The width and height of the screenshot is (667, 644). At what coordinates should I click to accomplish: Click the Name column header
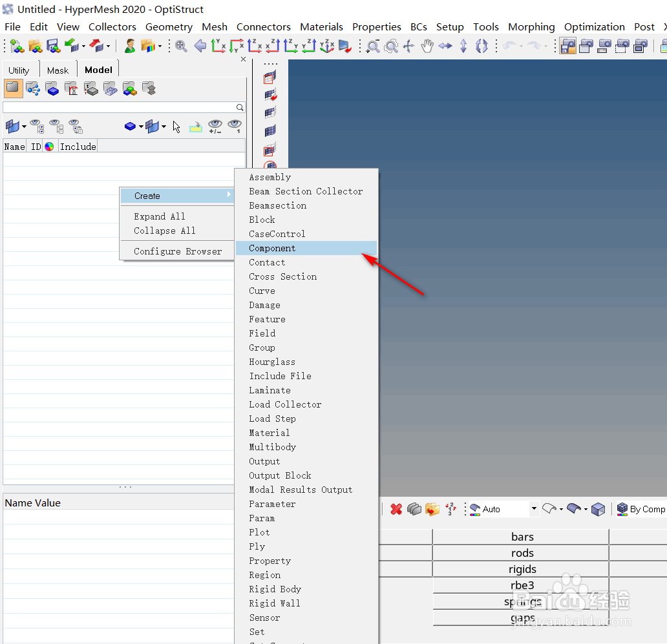tap(14, 147)
